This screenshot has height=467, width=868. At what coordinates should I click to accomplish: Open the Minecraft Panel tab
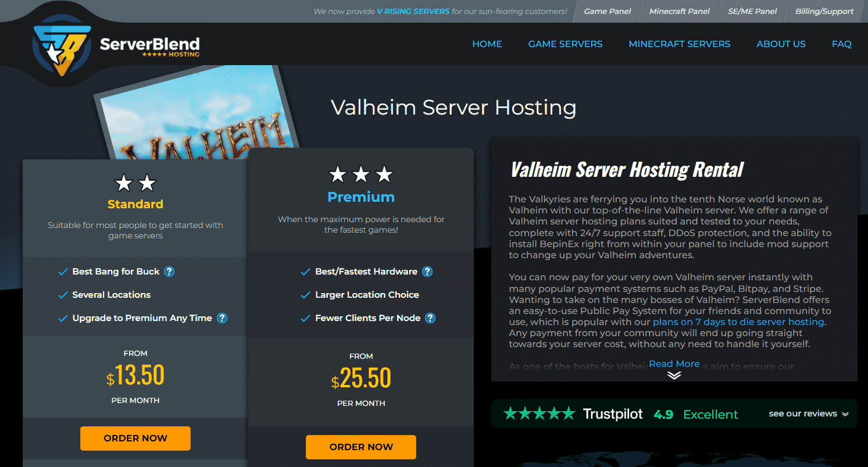tap(679, 11)
